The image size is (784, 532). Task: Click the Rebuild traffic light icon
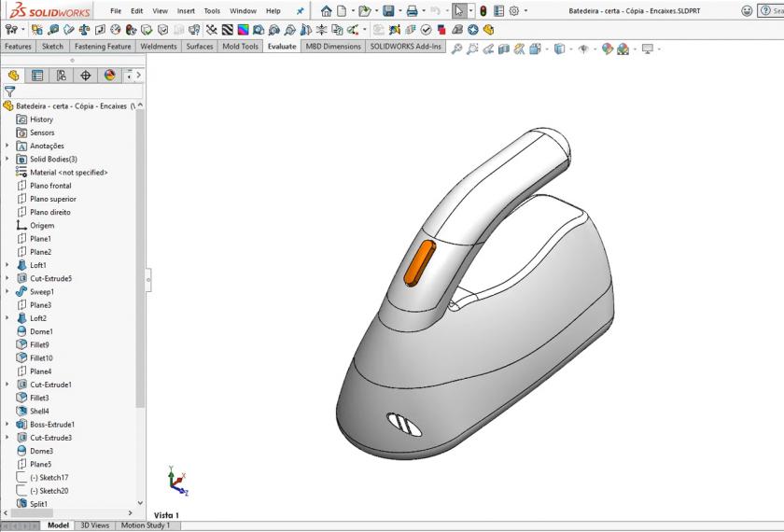click(x=483, y=11)
